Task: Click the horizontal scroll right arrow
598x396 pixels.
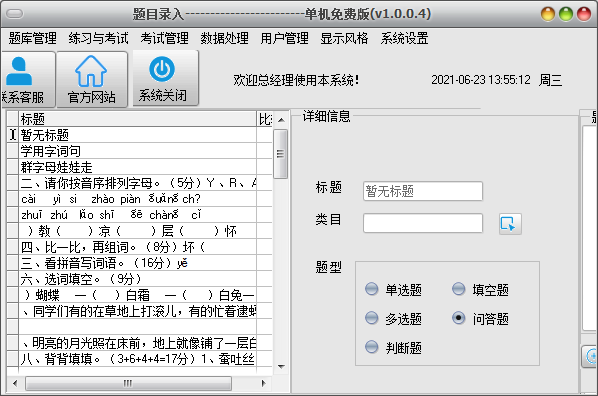Action: [x=263, y=383]
